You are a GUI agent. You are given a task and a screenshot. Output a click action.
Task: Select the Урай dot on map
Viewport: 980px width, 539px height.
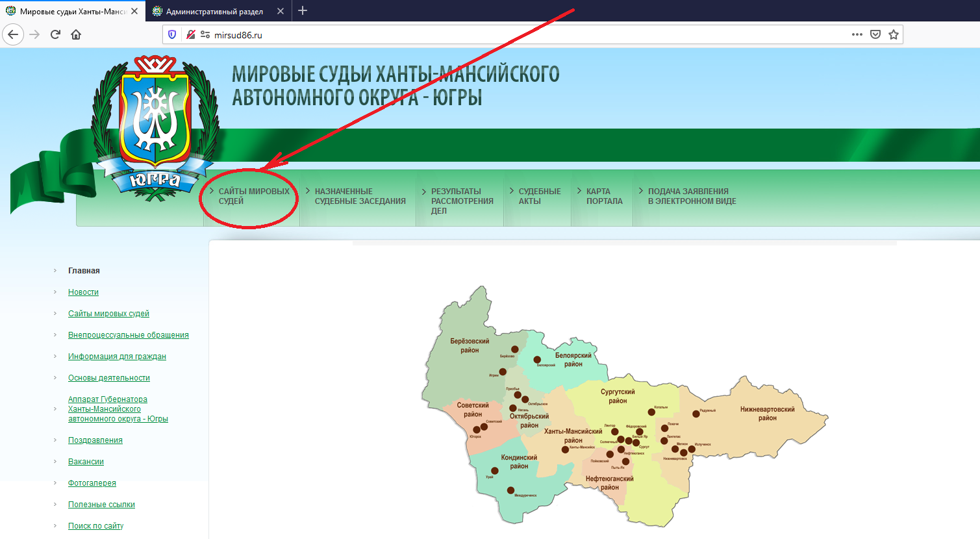495,471
